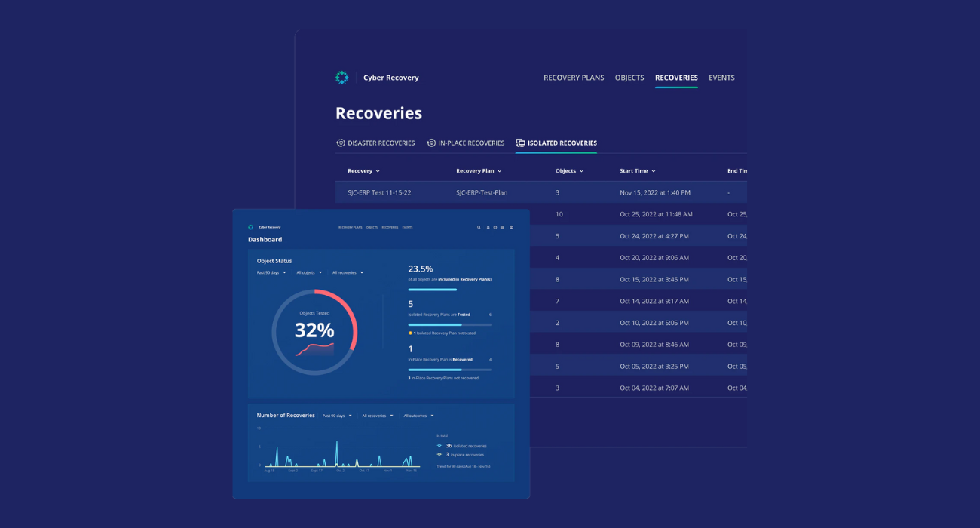Click the Events navigation link
Viewport: 980px width, 528px height.
click(x=721, y=78)
